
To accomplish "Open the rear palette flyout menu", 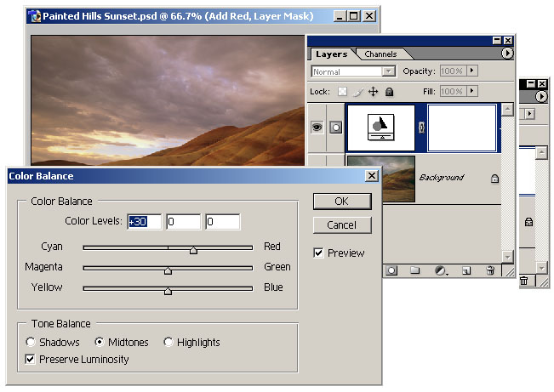I will pos(541,96).
